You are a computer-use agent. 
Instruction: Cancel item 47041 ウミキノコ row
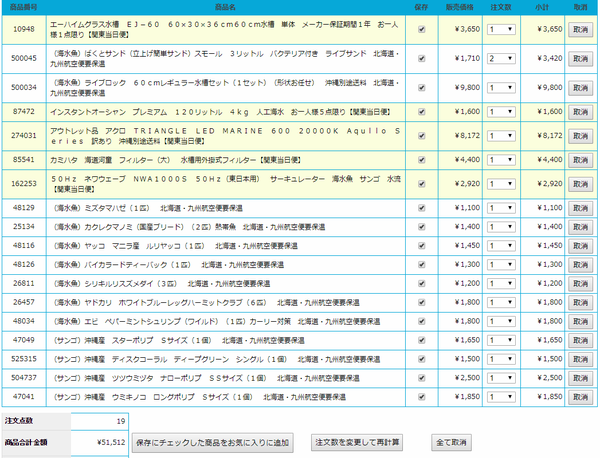coord(580,397)
